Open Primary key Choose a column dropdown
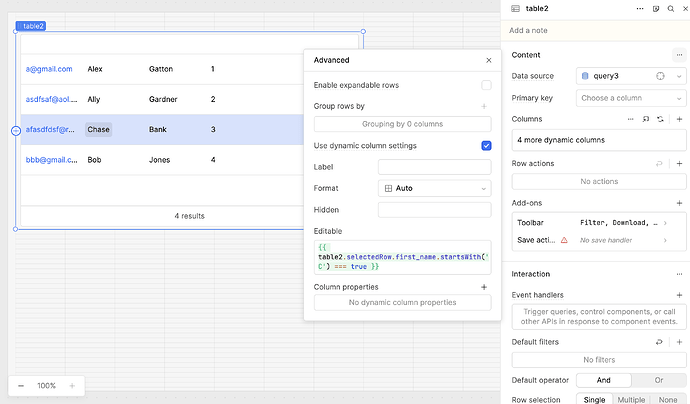This screenshot has width=690, height=404. point(631,98)
